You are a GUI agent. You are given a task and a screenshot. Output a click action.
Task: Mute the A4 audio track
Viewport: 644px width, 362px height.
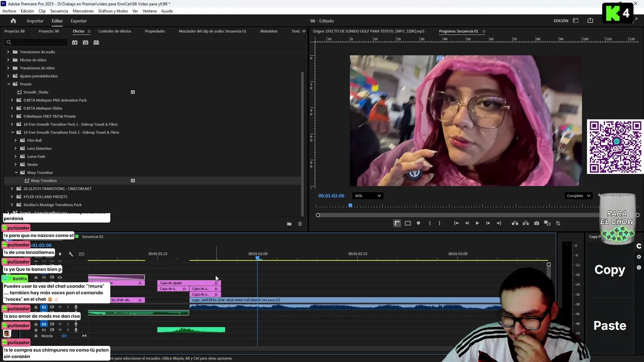60,324
